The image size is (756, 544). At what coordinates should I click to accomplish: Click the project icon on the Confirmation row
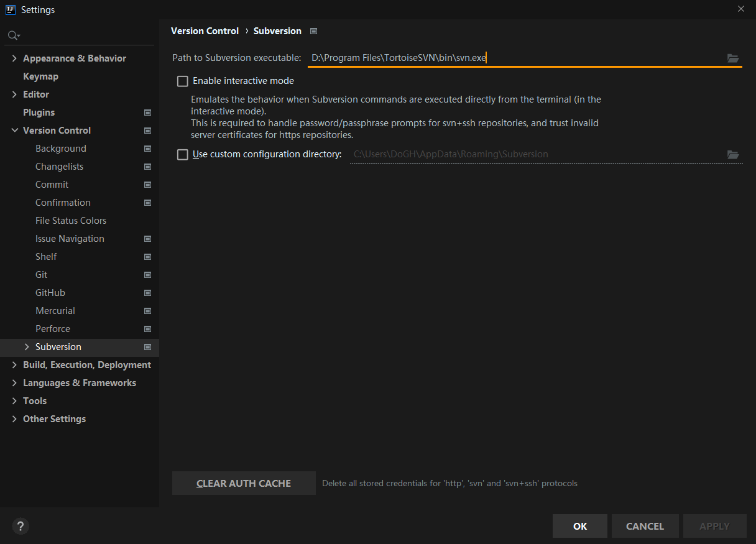(147, 203)
